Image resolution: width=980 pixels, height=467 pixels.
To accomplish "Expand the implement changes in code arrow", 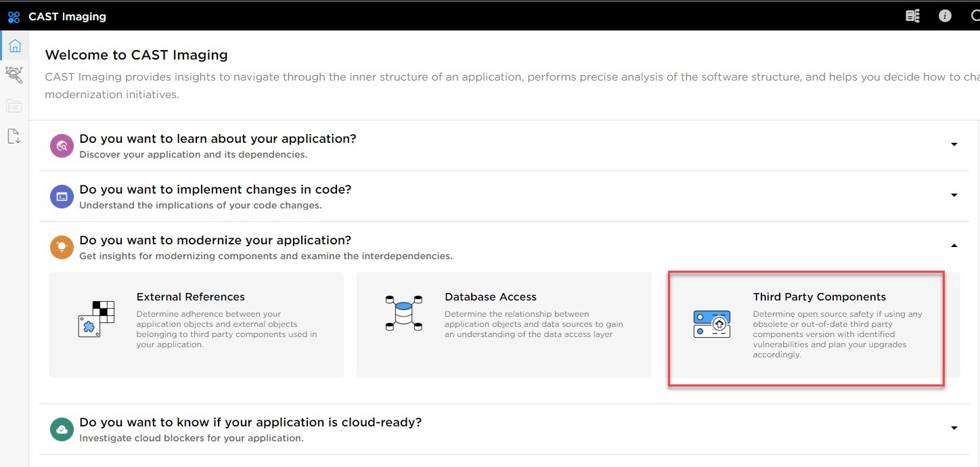I will coord(954,195).
